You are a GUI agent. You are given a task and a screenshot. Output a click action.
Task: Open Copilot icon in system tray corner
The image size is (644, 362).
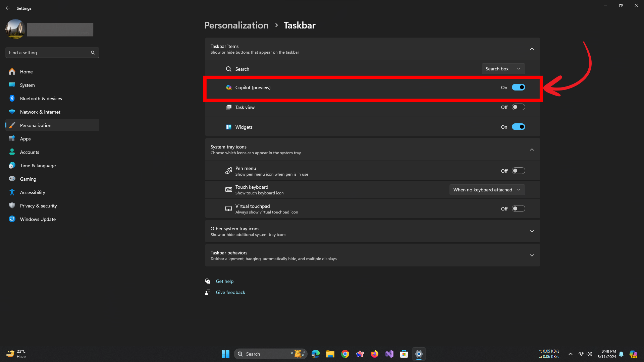[633, 354]
